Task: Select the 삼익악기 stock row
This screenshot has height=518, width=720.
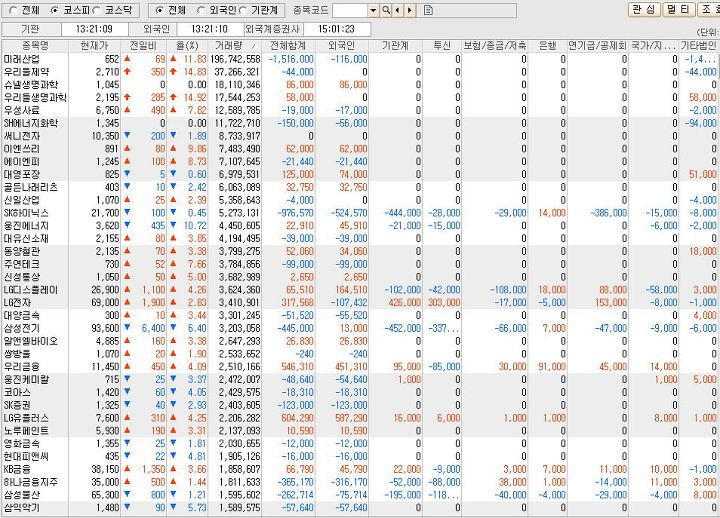Action: pyautogui.click(x=360, y=508)
